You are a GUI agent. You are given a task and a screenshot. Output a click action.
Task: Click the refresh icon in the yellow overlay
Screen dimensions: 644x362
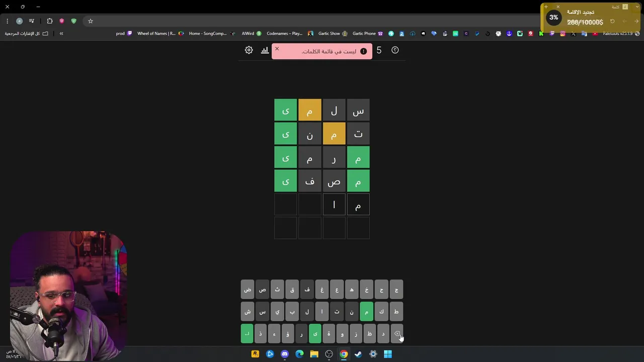click(612, 22)
